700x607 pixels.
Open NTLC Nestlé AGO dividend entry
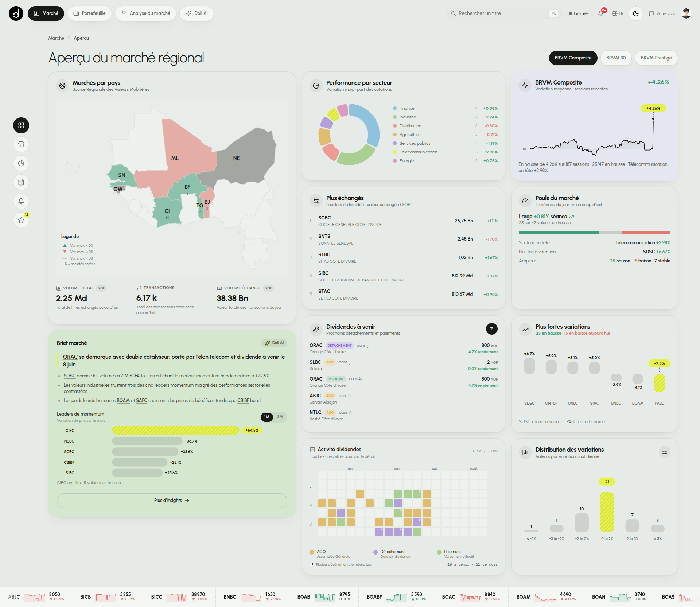404,416
